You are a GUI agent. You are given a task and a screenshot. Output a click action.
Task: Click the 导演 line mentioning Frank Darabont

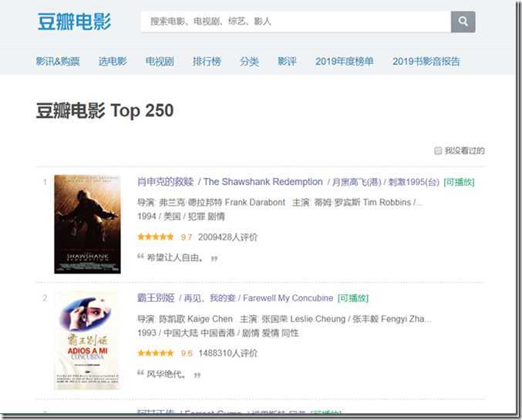(280, 203)
